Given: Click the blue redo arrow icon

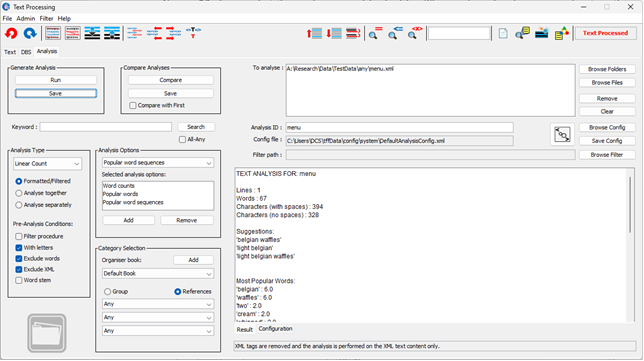Looking at the screenshot, I should 30,33.
